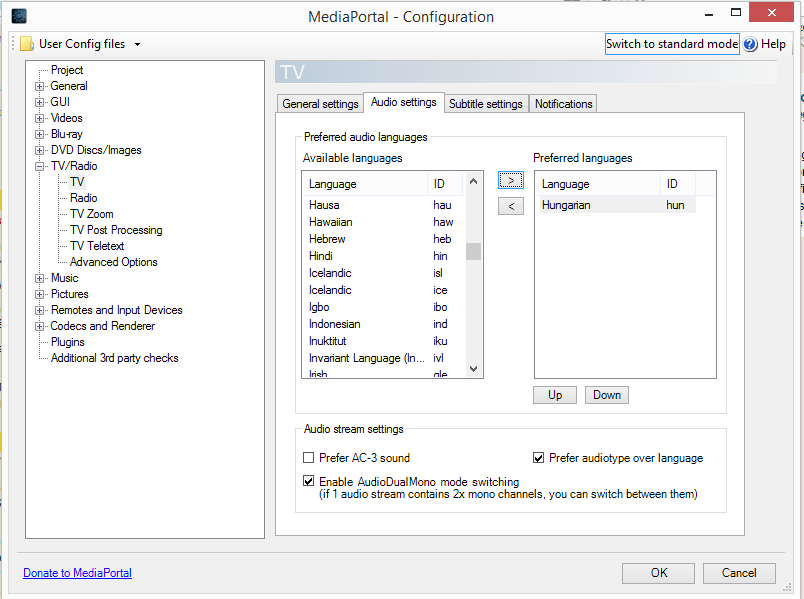
Task: Expand the Music tree node
Action: click(39, 278)
